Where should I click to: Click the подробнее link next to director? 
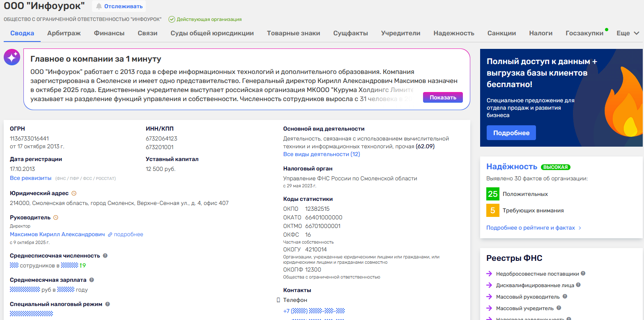coord(129,234)
